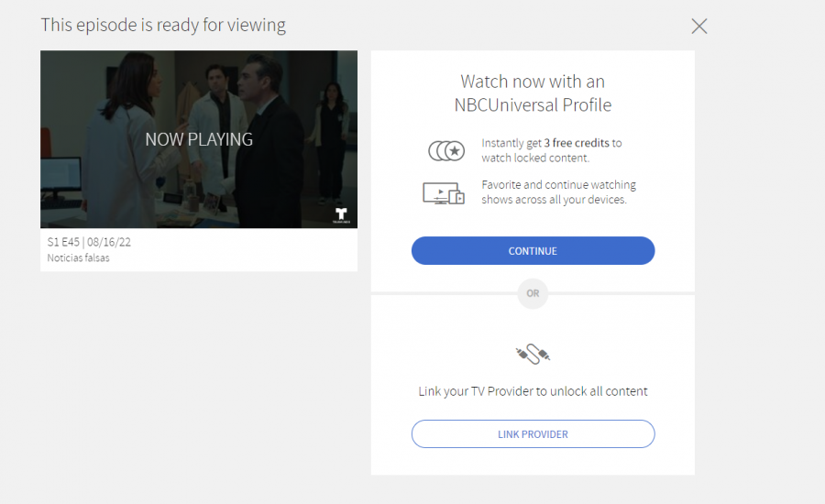Click the NOW PLAYING overlay label

pos(199,139)
